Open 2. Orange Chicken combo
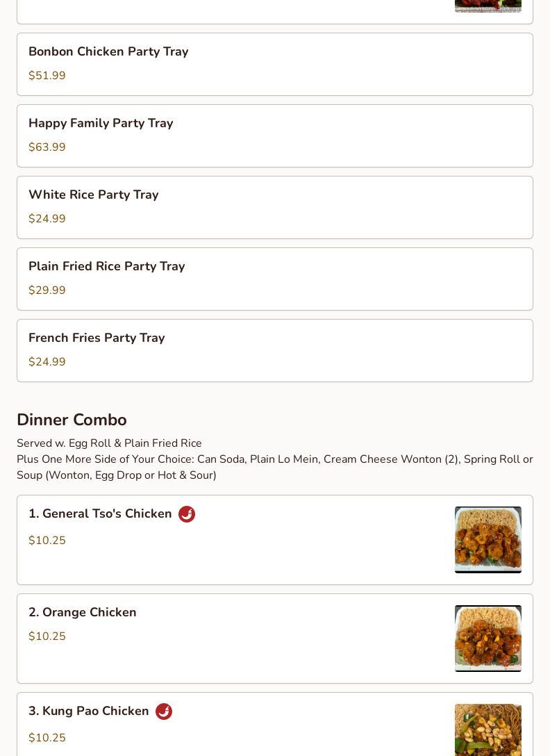550x756 pixels. [x=275, y=639]
